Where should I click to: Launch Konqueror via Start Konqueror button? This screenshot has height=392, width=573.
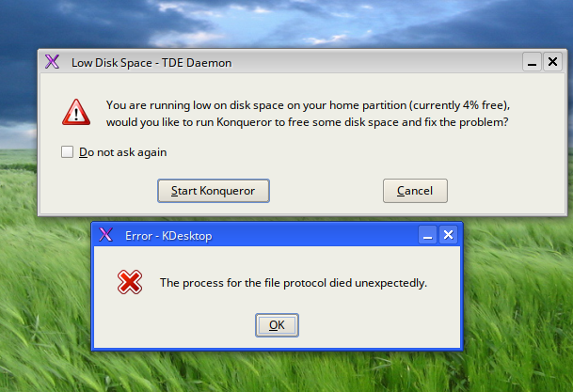[x=214, y=191]
